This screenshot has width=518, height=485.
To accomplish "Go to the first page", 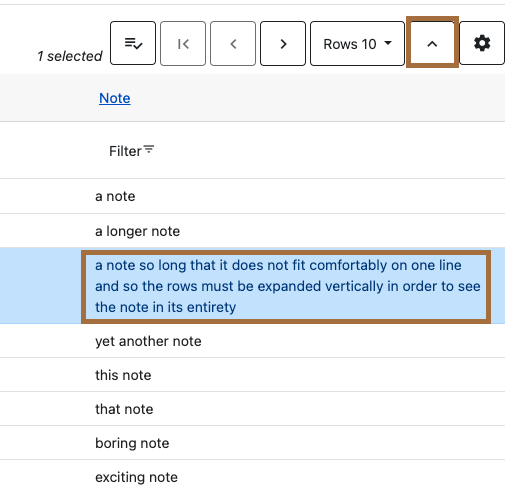I will point(183,43).
